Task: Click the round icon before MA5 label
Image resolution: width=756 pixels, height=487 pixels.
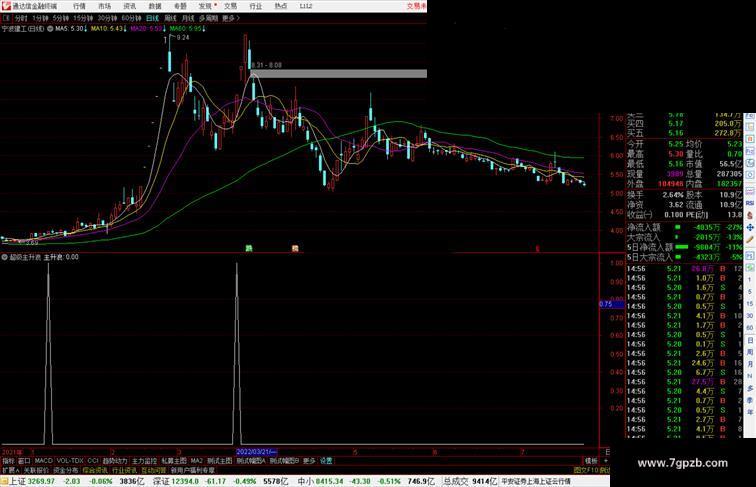Action: coord(50,29)
